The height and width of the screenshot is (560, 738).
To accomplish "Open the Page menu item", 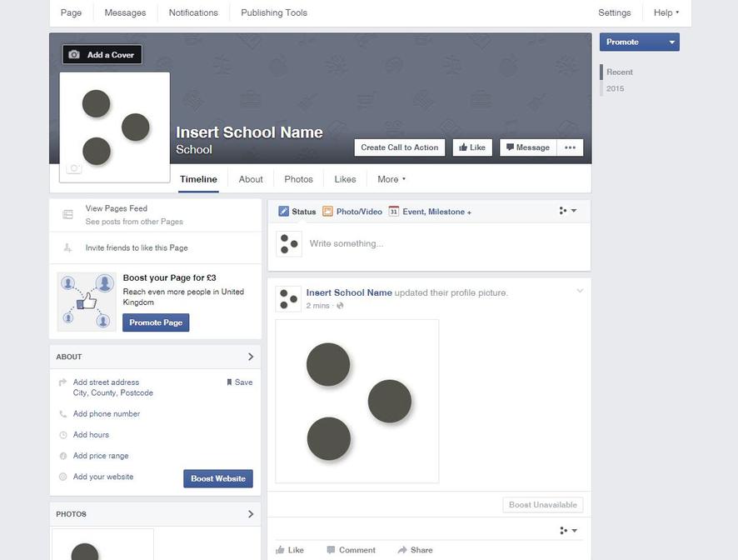I will 71,12.
